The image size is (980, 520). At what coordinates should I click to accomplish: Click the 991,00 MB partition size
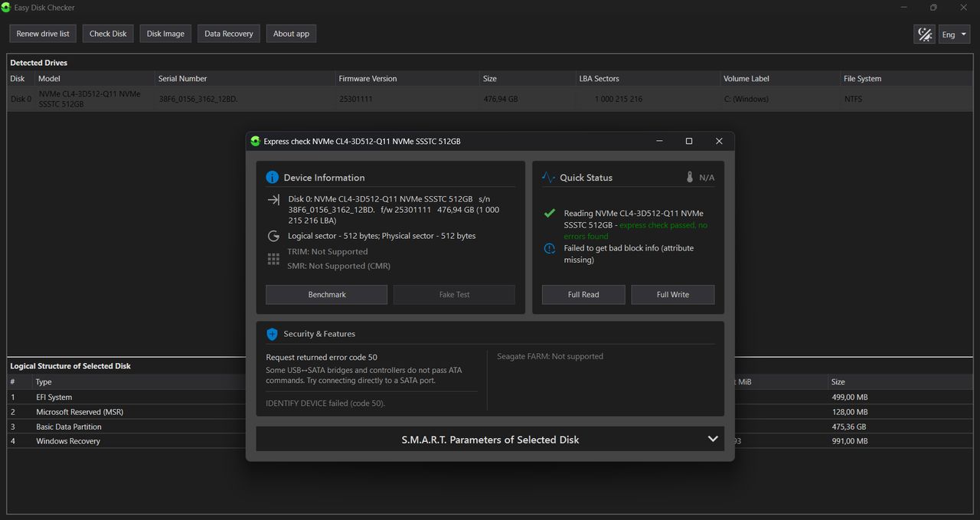coord(849,440)
